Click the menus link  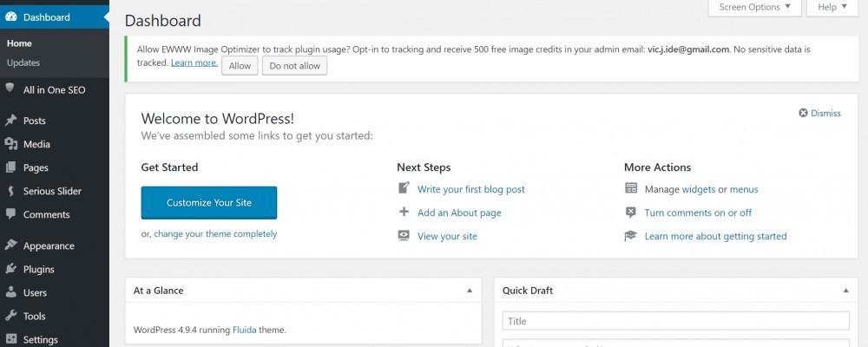(x=744, y=189)
